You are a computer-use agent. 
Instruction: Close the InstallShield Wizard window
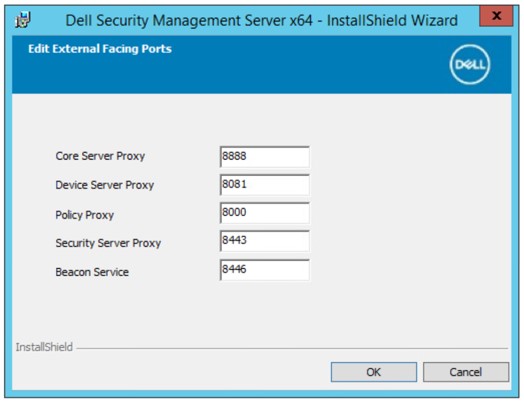[x=496, y=16]
